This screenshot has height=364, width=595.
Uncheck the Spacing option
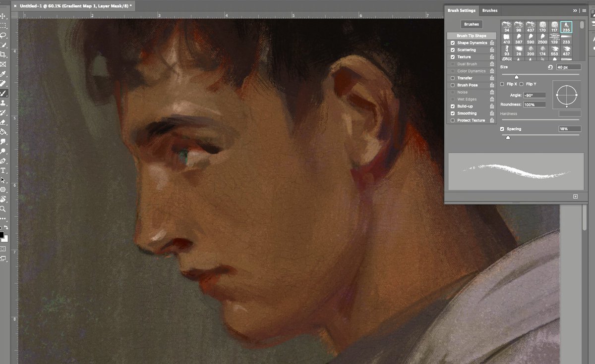point(502,129)
